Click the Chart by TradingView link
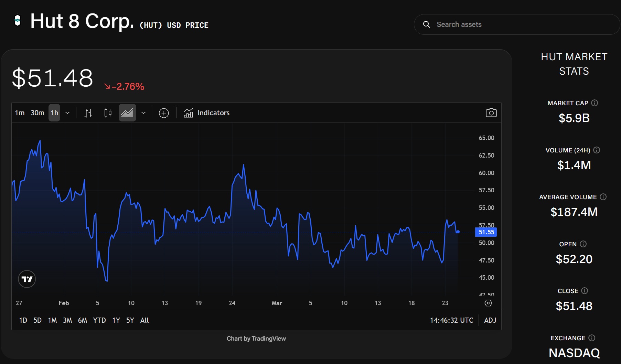621x364 pixels. pos(256,339)
